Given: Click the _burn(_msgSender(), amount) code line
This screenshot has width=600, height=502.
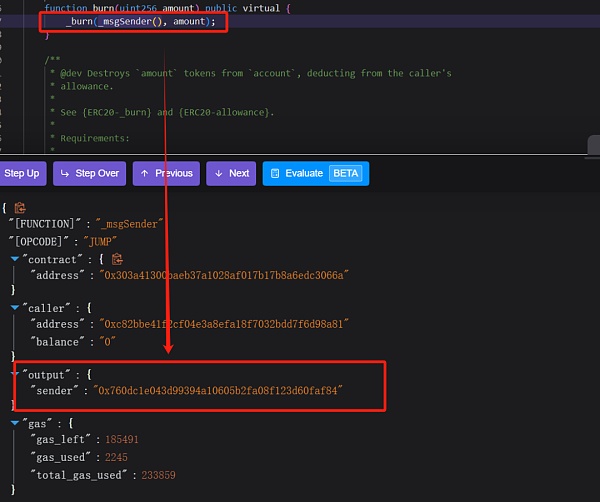Looking at the screenshot, I should pos(140,21).
